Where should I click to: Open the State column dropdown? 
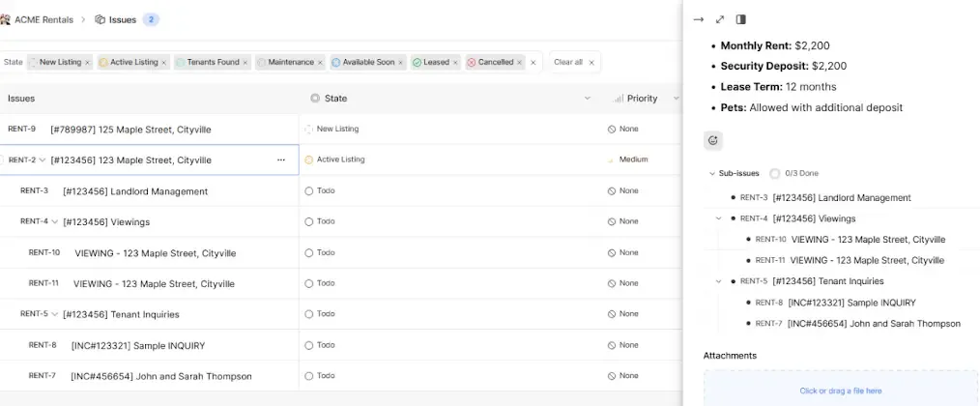[x=587, y=99]
